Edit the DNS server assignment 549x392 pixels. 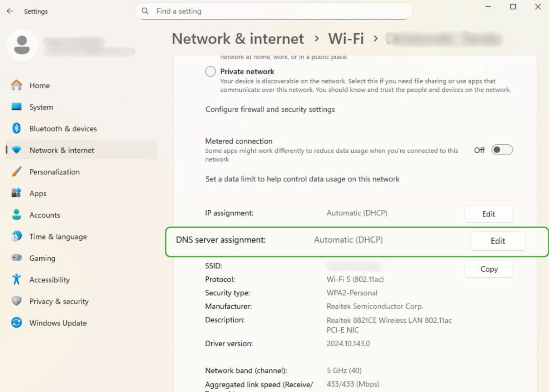point(498,241)
